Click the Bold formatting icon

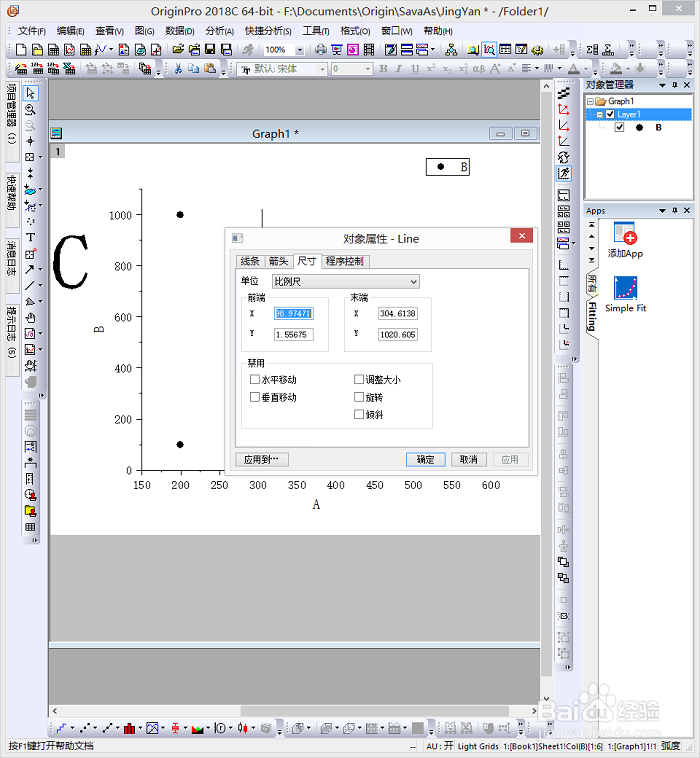(x=383, y=69)
